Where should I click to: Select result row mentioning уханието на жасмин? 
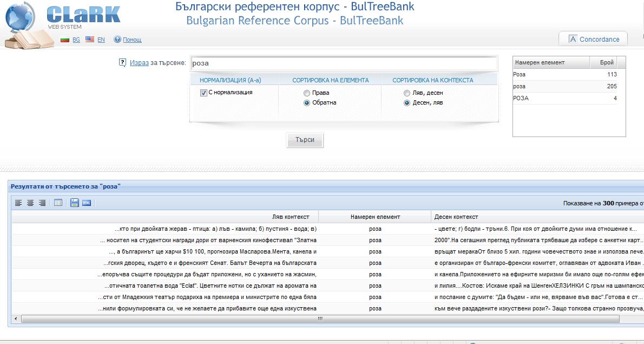tap(328, 274)
